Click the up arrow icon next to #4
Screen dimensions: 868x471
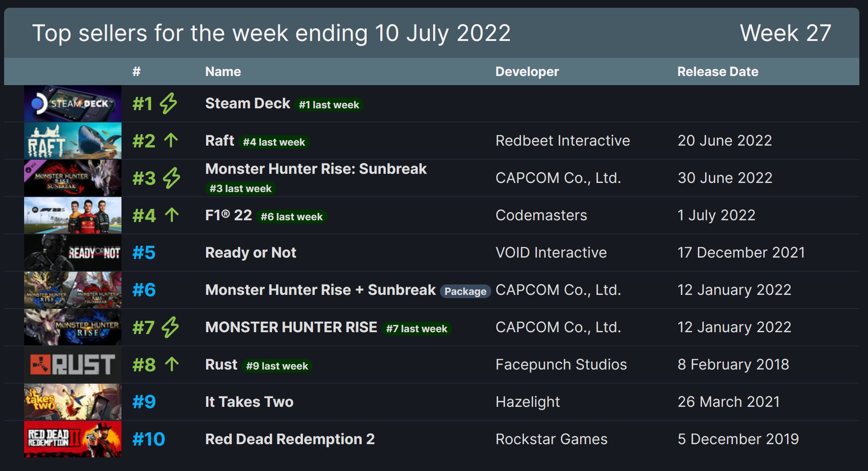172,215
